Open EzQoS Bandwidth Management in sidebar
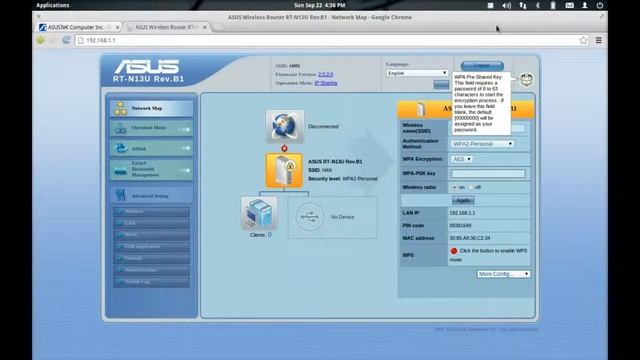Image resolution: width=640 pixels, height=360 pixels. point(151,169)
